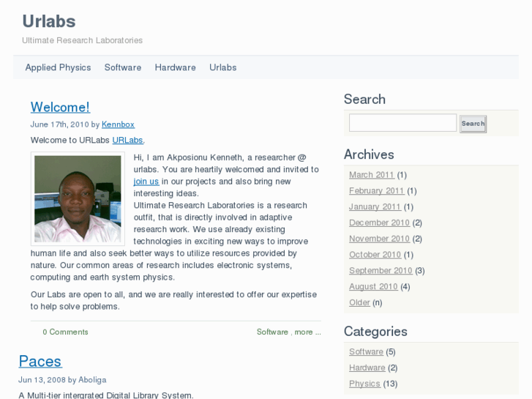The image size is (532, 399).
Task: Click 'A Multi-tier intergrated Digital Library System.' text
Action: click(x=106, y=395)
